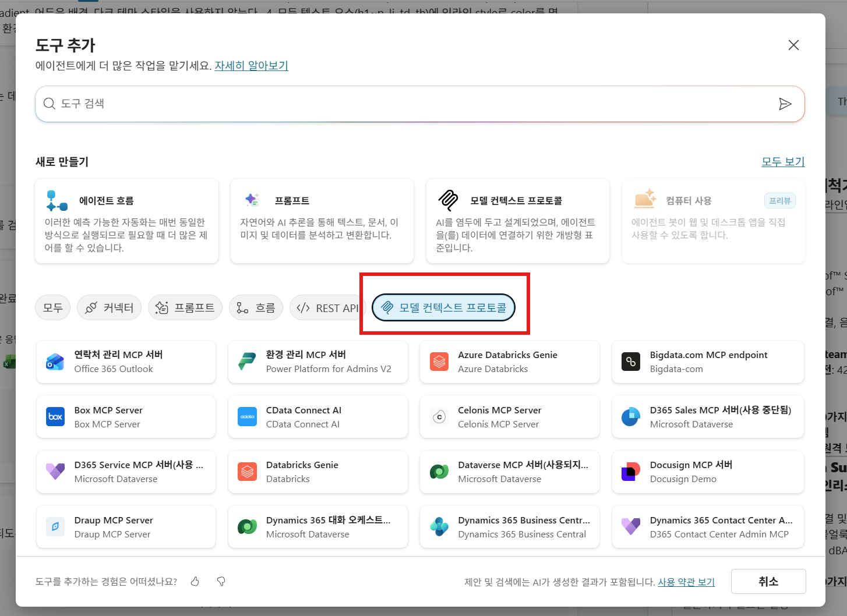Select the 모델 컨텍스트 프로토콜 filter chip
Viewport: 847px width, 616px height.
pyautogui.click(x=444, y=307)
